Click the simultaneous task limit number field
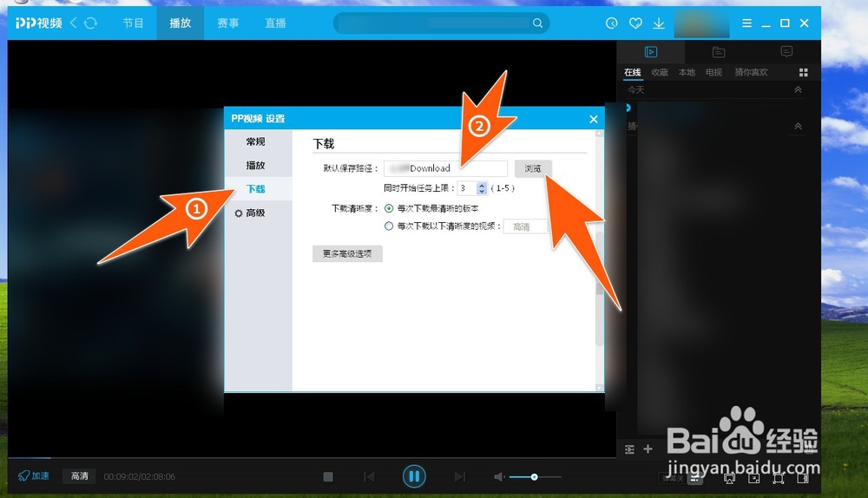Viewport: 868px width, 498px height. tap(467, 188)
